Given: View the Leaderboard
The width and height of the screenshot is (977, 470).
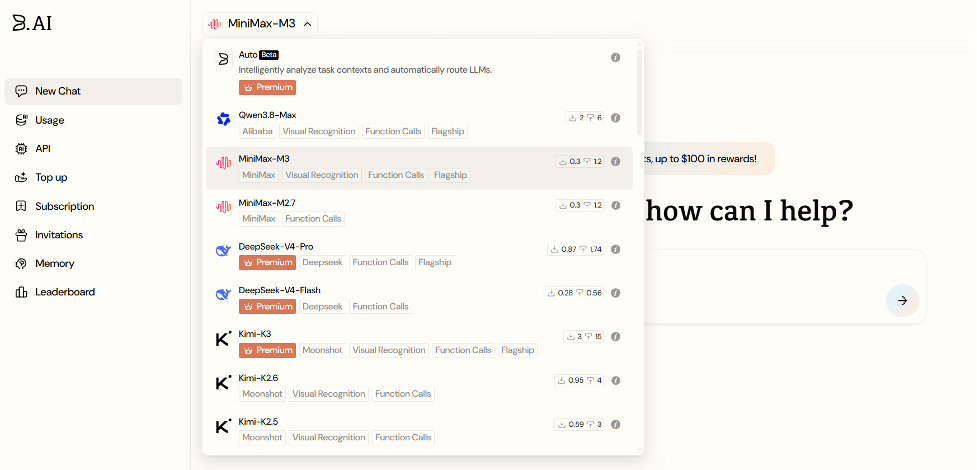Looking at the screenshot, I should pyautogui.click(x=93, y=292).
